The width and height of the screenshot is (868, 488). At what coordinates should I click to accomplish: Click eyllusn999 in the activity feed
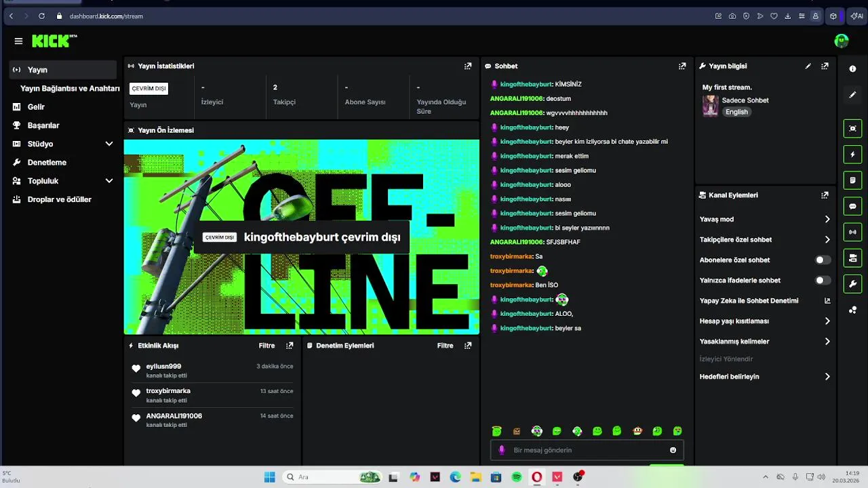tap(163, 366)
